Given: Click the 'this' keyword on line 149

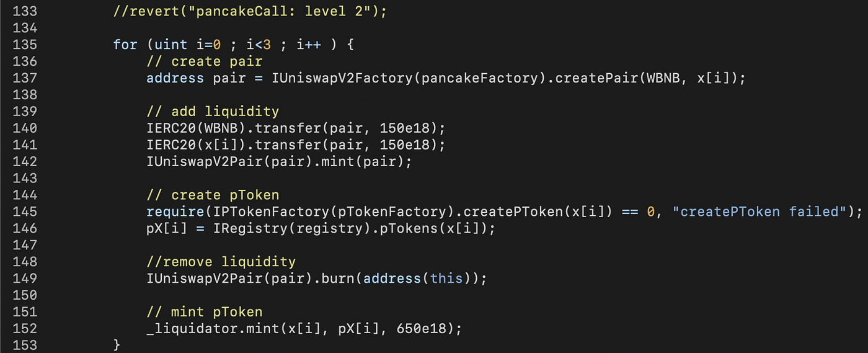Looking at the screenshot, I should pyautogui.click(x=446, y=279).
